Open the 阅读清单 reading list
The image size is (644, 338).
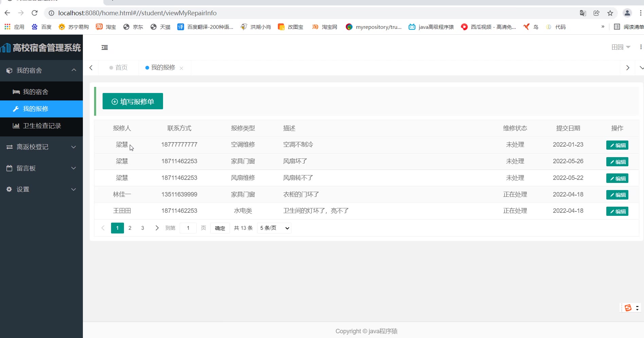pyautogui.click(x=628, y=27)
